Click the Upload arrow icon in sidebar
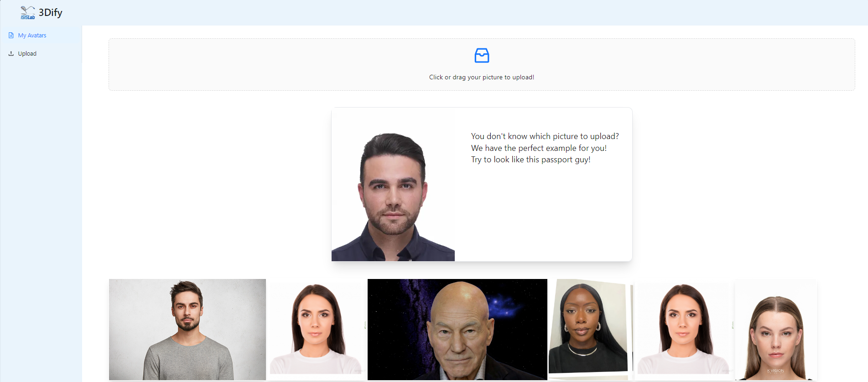 11,53
